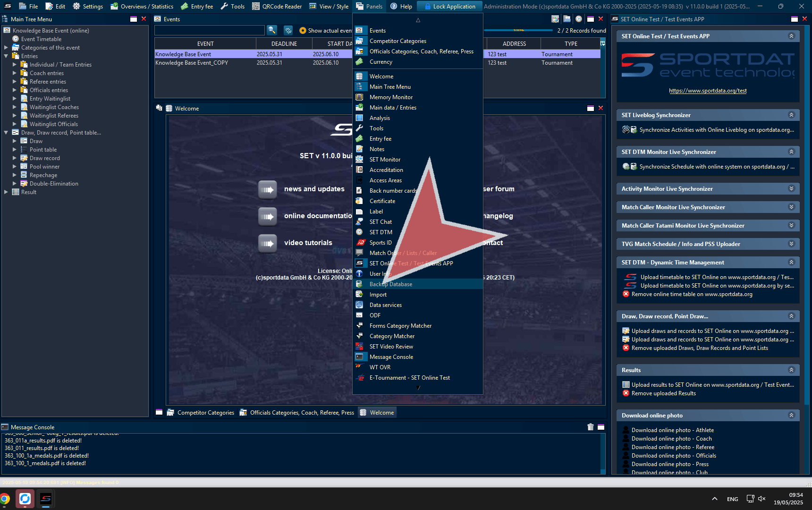Open Google Chrome from the taskbar
812x510 pixels.
click(5, 499)
